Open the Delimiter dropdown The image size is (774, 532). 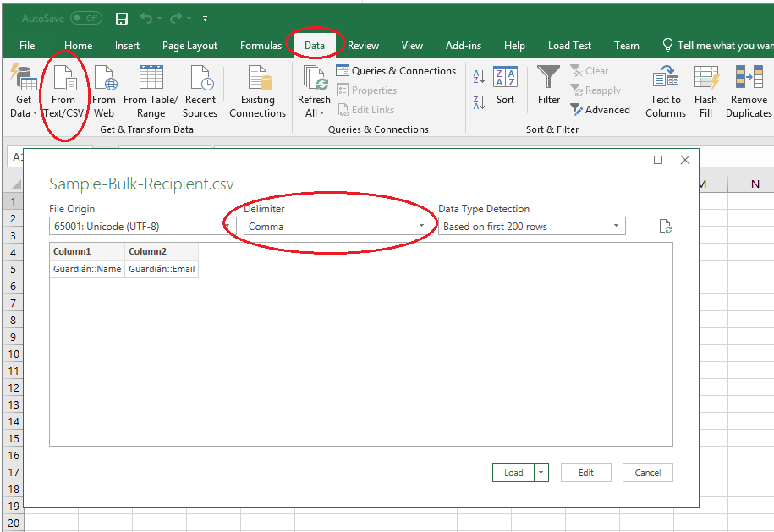click(337, 227)
